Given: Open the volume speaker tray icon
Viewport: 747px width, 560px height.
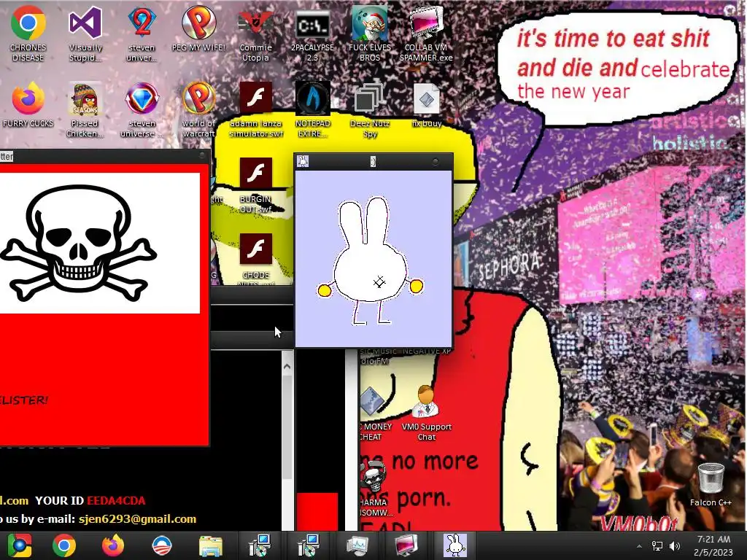Looking at the screenshot, I should click(x=675, y=546).
